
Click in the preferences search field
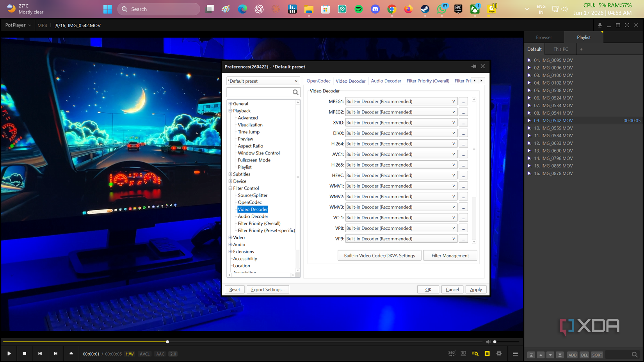(259, 92)
